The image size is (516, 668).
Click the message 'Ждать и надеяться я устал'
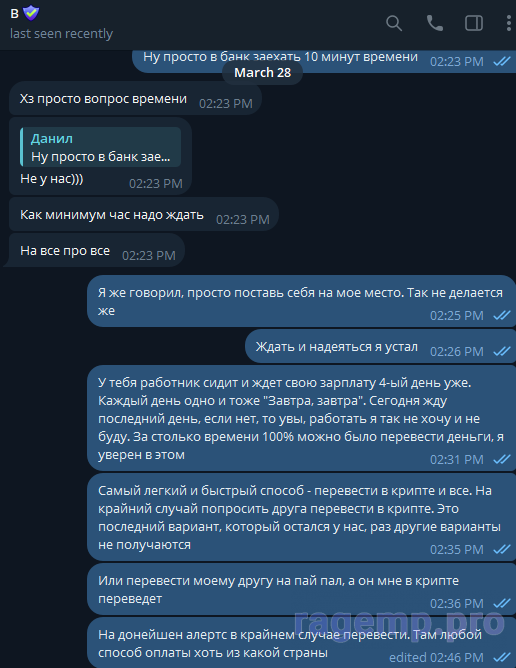(x=380, y=346)
